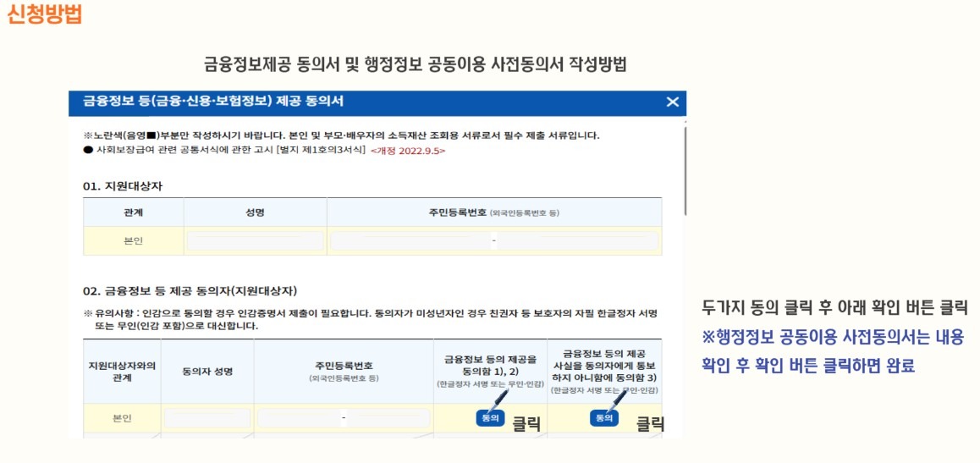980x463 pixels.
Task: Focus the front 주민등록번호 field in the 동의자 row
Action: [300, 418]
